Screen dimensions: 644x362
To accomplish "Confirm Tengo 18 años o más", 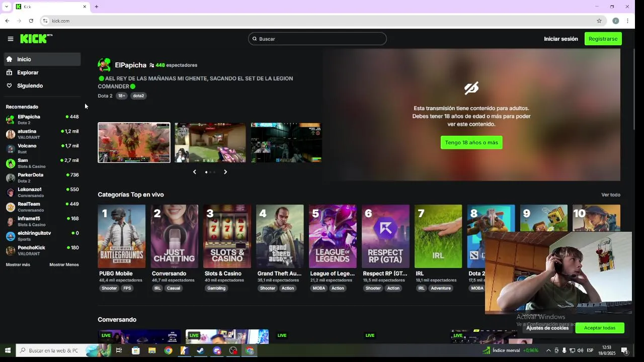I will coord(471,142).
